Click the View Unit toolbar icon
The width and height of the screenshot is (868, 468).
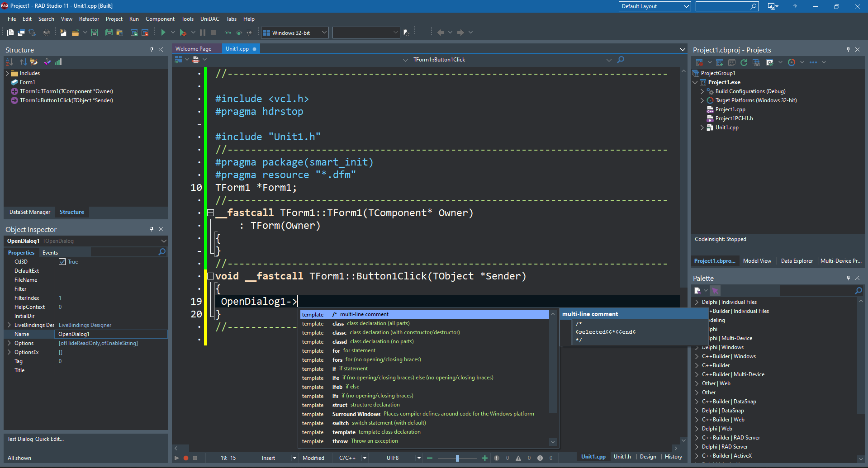(10, 33)
